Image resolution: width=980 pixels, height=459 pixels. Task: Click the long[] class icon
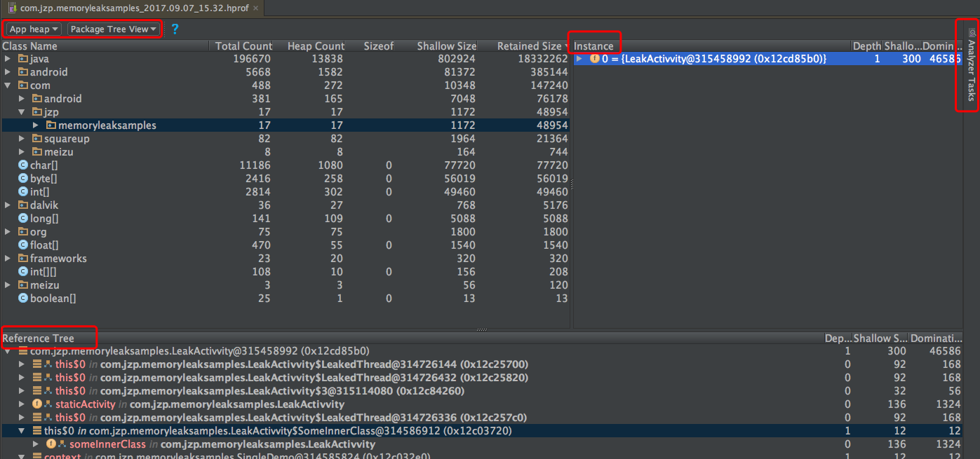[x=22, y=219]
